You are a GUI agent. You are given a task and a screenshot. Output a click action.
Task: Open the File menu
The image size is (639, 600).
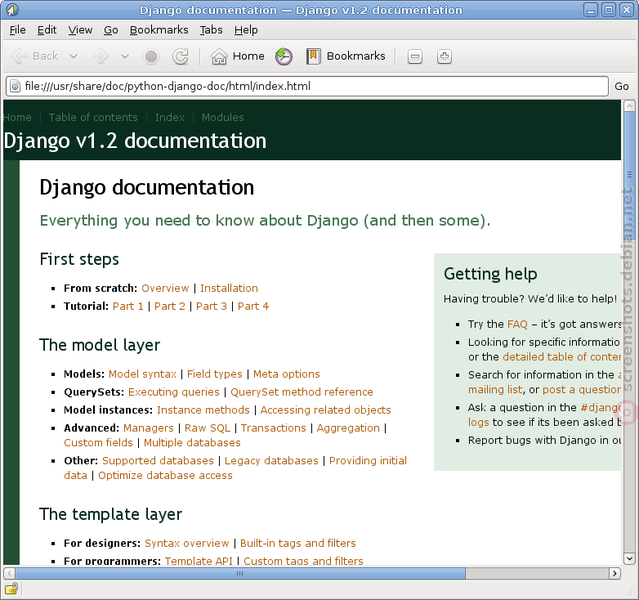tap(18, 30)
